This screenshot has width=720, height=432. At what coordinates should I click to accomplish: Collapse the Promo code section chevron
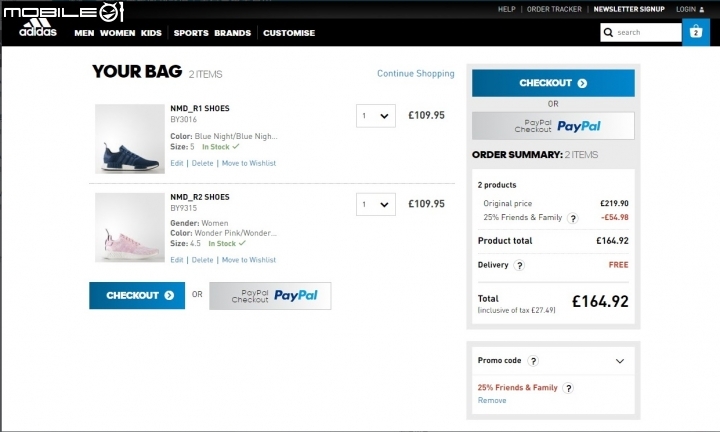(619, 361)
